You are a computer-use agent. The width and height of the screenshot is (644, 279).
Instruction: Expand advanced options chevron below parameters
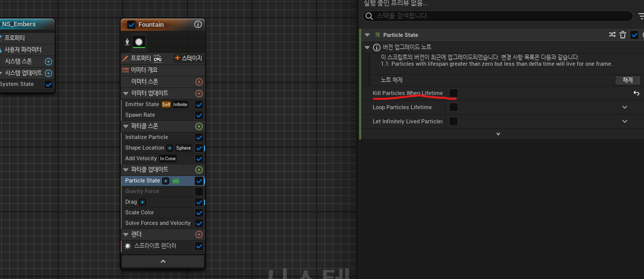(x=498, y=134)
